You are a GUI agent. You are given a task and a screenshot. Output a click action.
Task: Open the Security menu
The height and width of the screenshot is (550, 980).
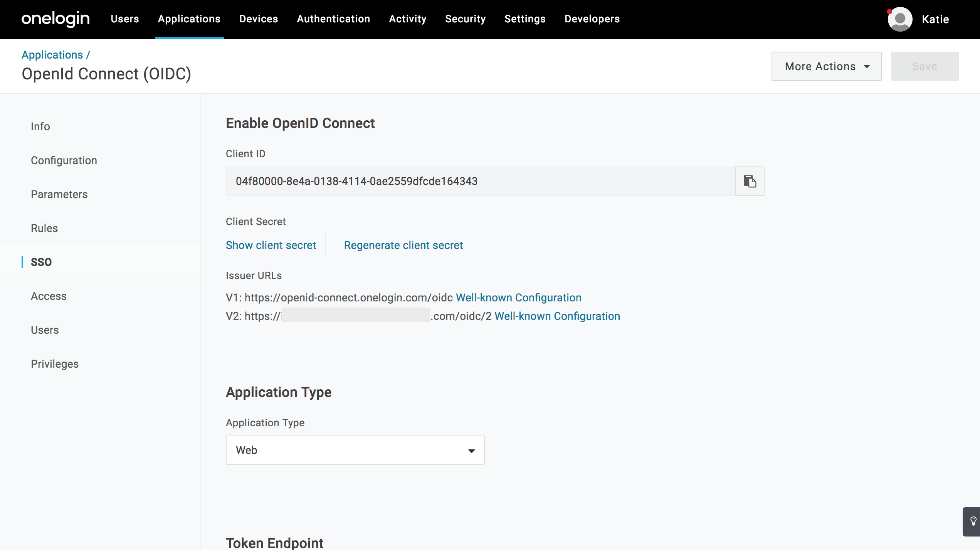point(465,19)
